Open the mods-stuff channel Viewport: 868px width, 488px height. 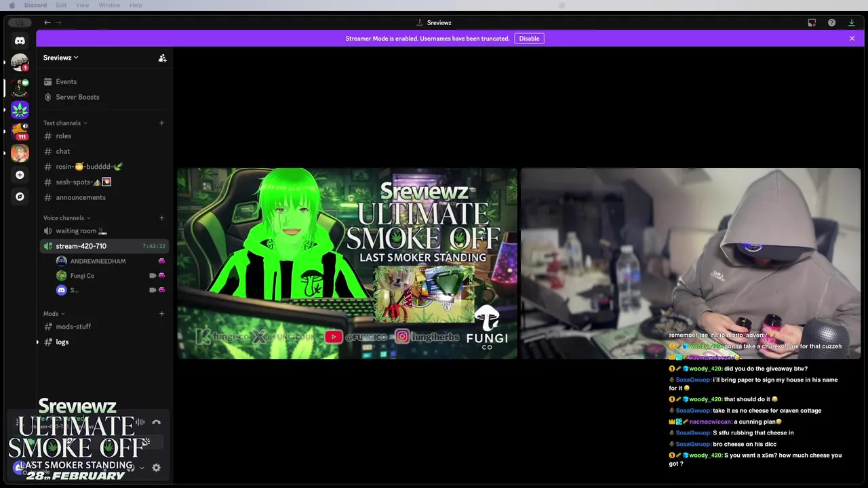point(103,326)
